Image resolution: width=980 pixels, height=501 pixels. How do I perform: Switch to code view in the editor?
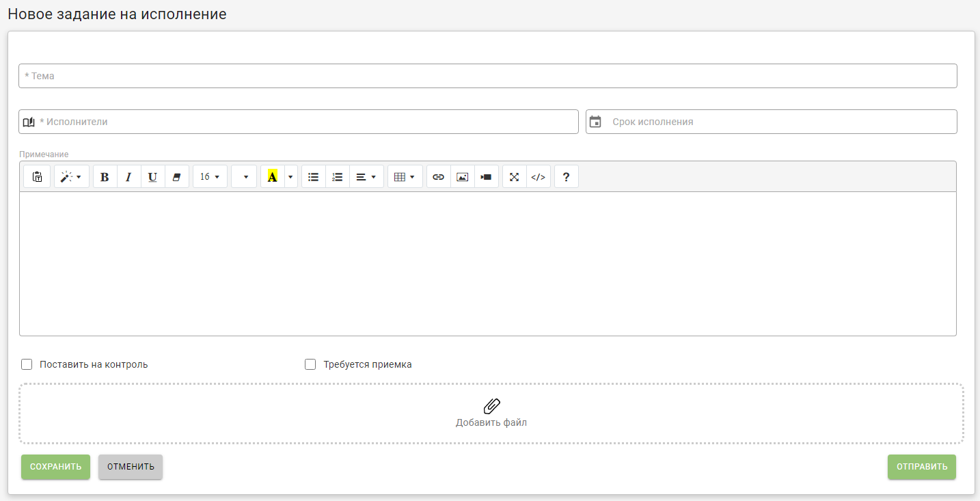point(539,176)
